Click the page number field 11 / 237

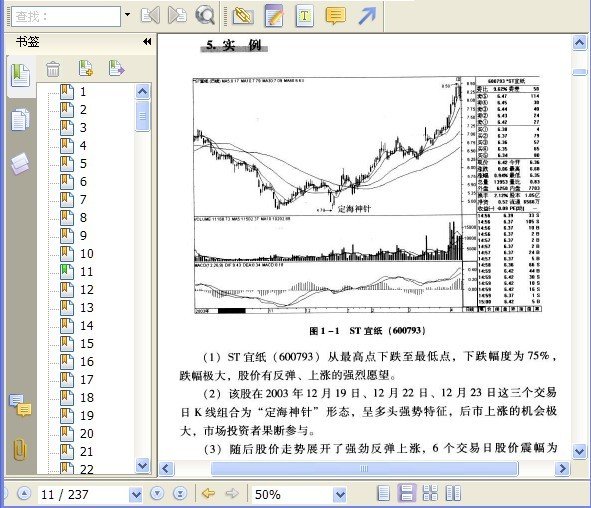click(x=83, y=494)
